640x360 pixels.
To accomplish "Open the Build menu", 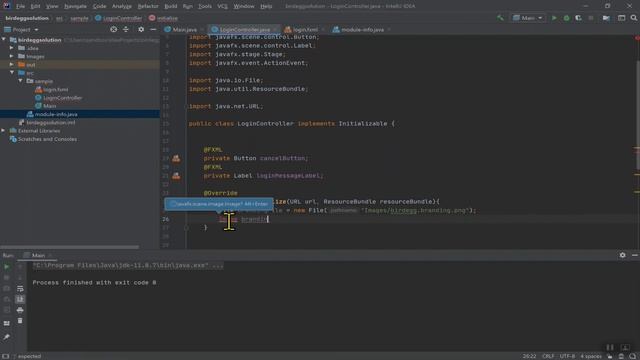I will 171,6.
